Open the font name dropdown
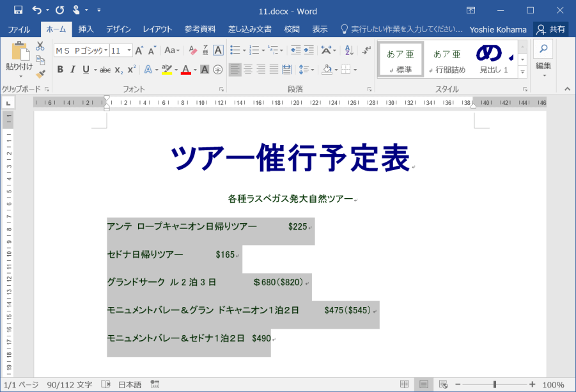Screen dimensions: 576x392 tap(105, 51)
